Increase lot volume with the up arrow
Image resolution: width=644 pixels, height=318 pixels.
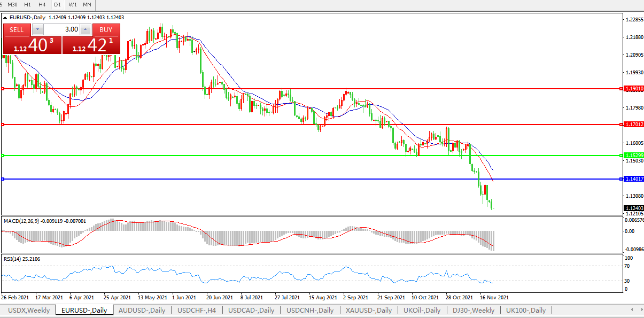pos(86,29)
